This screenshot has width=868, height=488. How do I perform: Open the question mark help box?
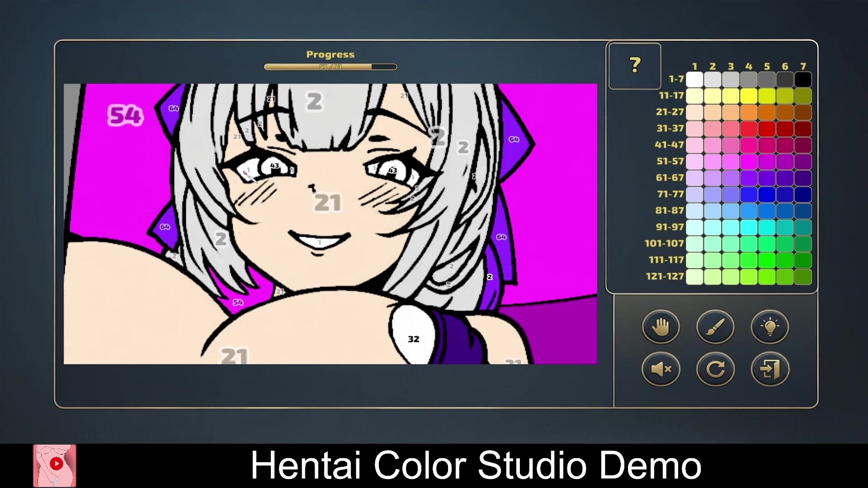click(635, 66)
